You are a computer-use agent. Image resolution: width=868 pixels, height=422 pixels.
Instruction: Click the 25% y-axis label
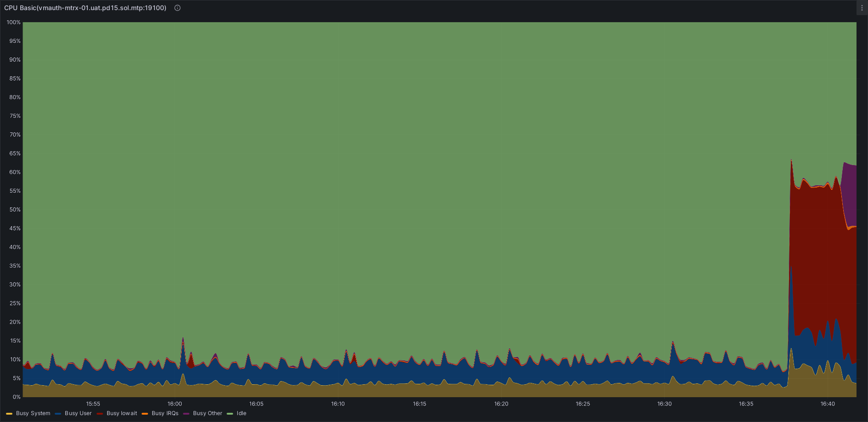coord(15,303)
